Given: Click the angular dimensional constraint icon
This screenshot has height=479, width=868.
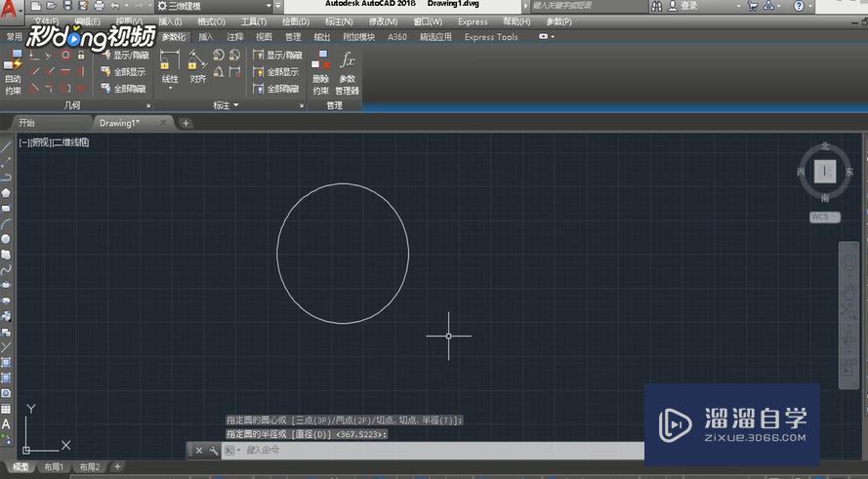Looking at the screenshot, I should coord(219,72).
